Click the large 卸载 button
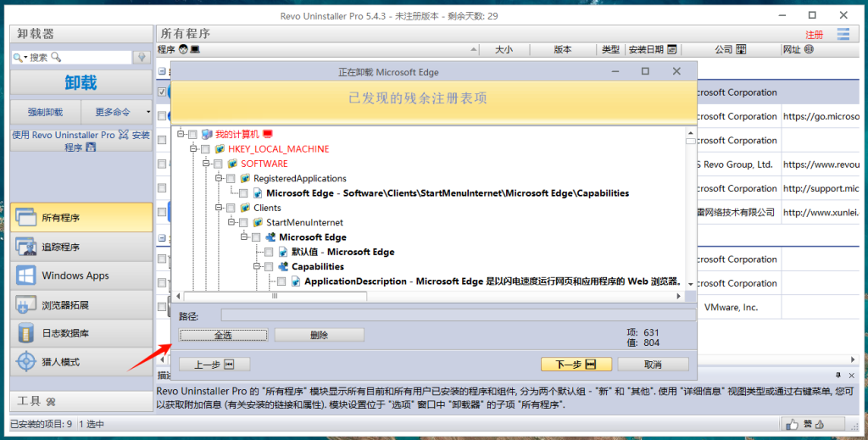The image size is (868, 440). pos(81,82)
